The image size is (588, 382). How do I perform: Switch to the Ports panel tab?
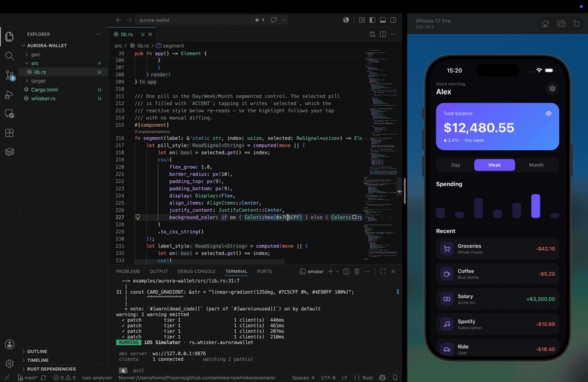click(265, 272)
